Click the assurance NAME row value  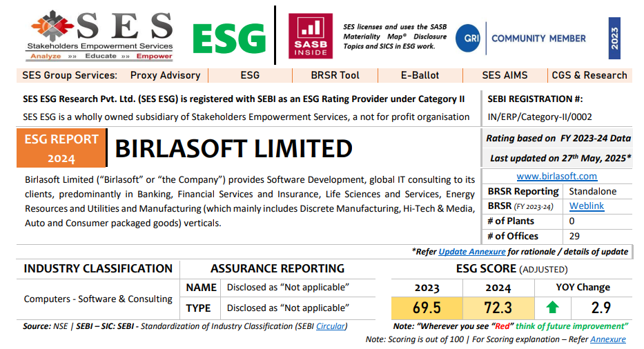point(288,288)
